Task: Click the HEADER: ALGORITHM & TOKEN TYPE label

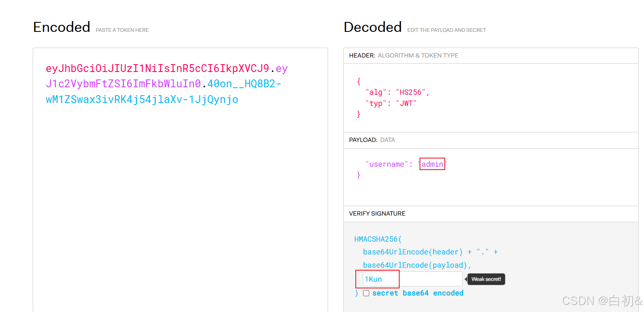Action: tap(403, 55)
